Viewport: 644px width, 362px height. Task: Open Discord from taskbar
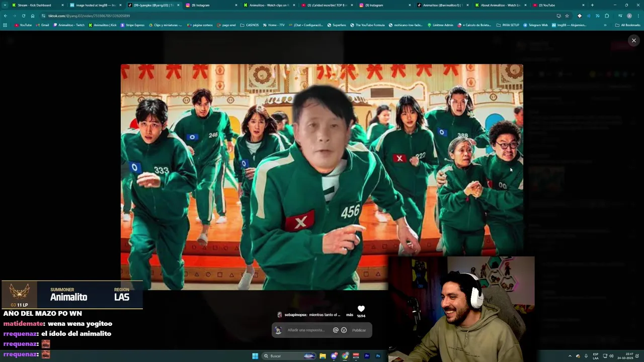coord(334,356)
